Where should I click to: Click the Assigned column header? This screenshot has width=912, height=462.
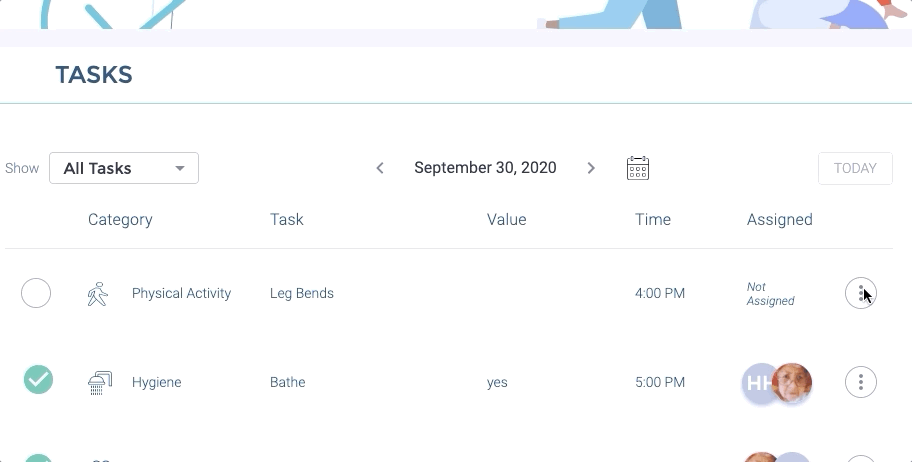(779, 220)
